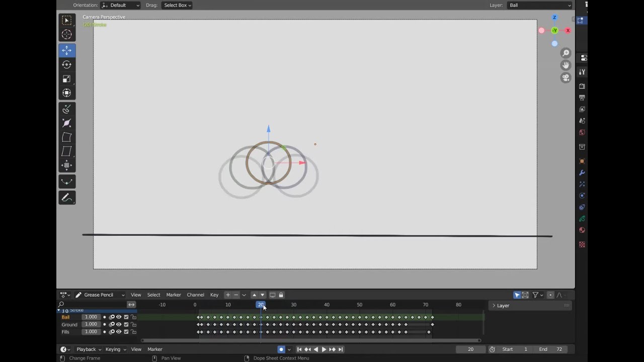Screen dimensions: 644x362
Task: Open the Grease Pencil mode dropdown
Action: click(100, 295)
